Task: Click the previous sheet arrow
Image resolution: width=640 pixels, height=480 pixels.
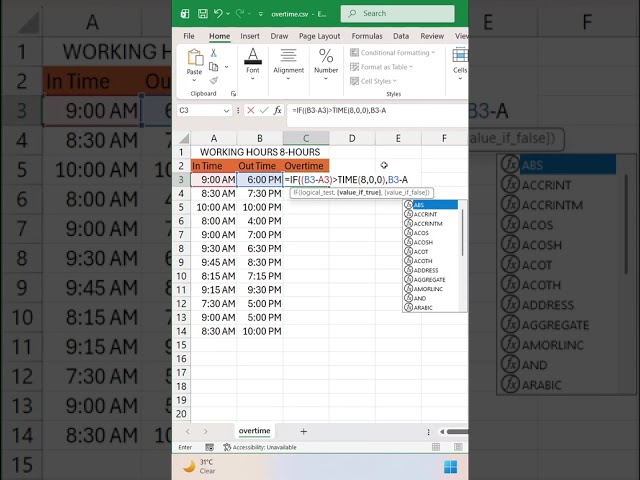Action: coord(188,431)
